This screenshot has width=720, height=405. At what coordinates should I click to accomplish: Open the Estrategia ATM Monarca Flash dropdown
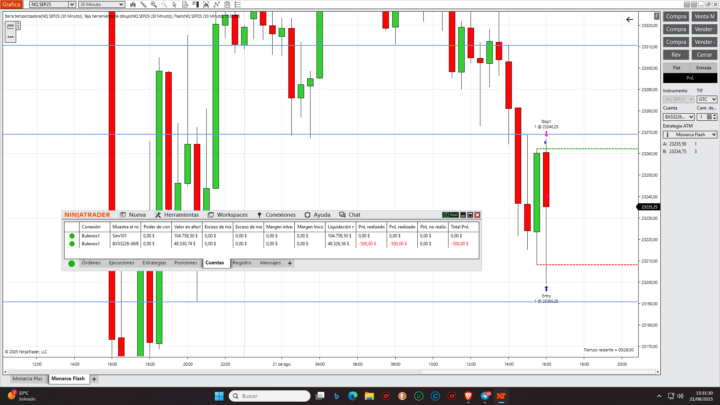point(690,135)
